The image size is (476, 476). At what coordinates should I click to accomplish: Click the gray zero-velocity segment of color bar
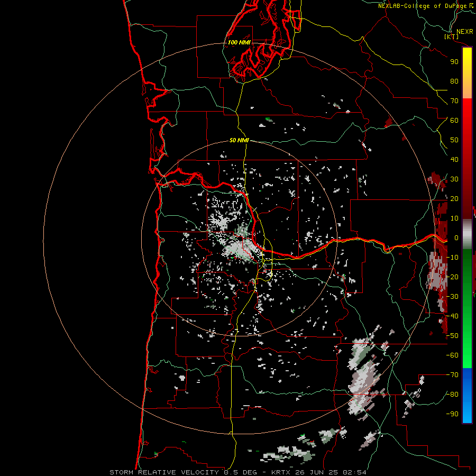[x=467, y=234]
